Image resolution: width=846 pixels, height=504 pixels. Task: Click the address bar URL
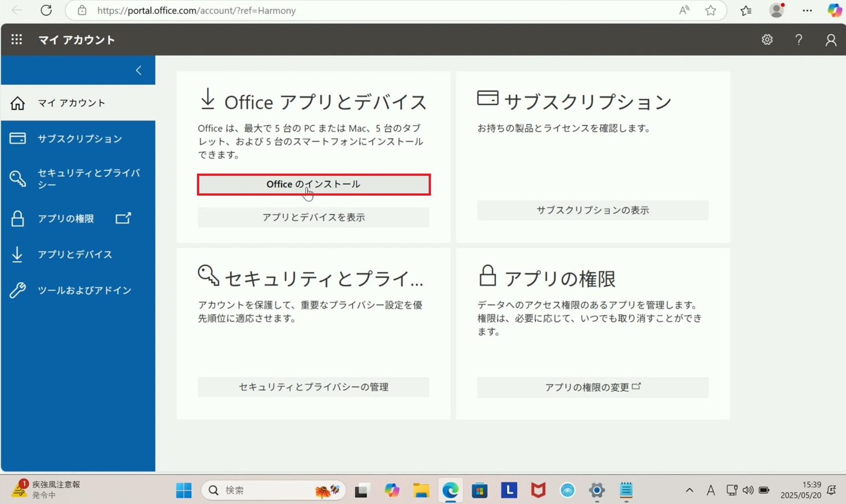[196, 11]
